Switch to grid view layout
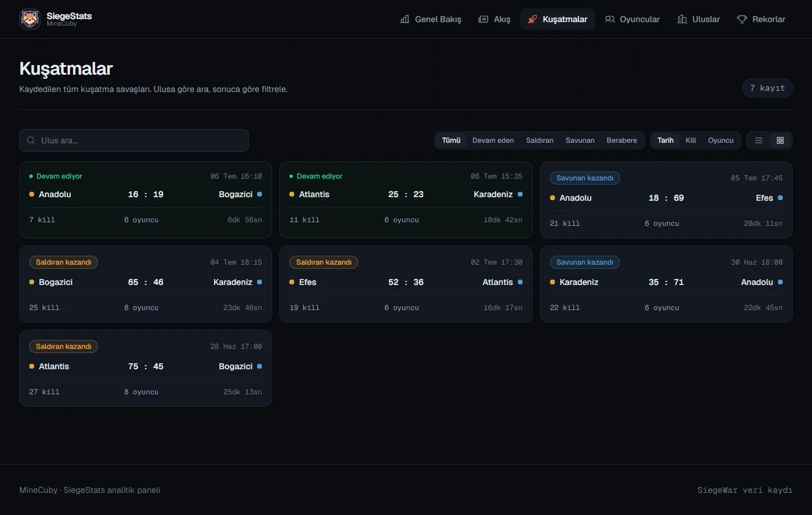The height and width of the screenshot is (515, 812). coord(780,140)
